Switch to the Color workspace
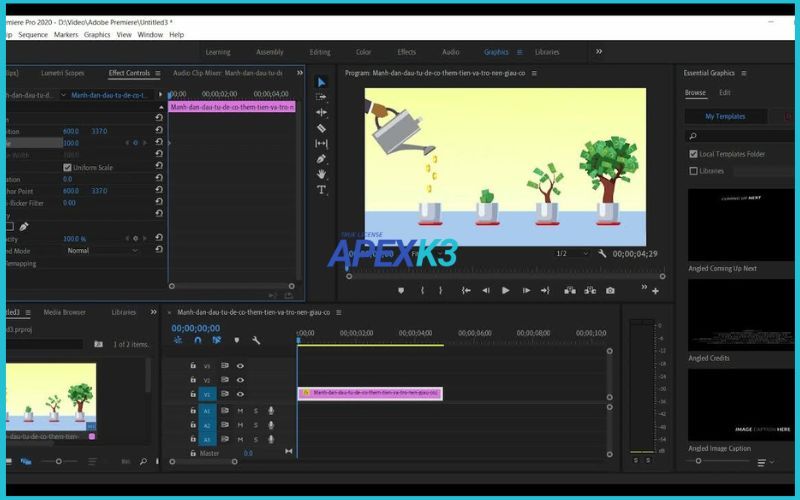The image size is (800, 500). [x=363, y=52]
